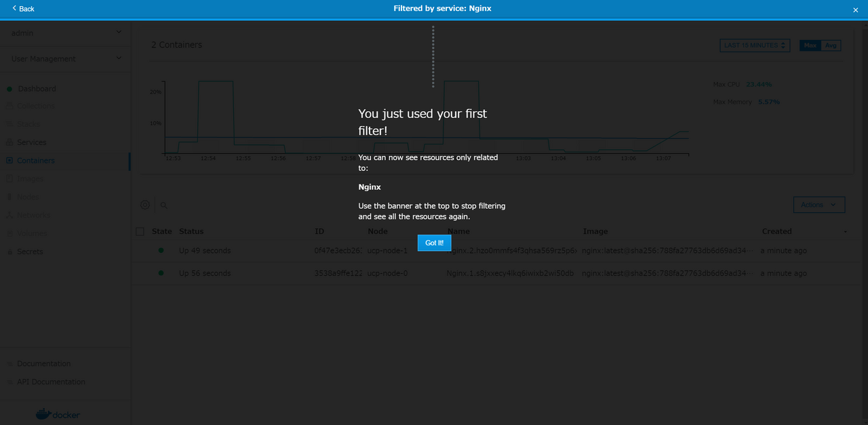Open the Secrets sidebar item
868x425 pixels.
pyautogui.click(x=30, y=251)
